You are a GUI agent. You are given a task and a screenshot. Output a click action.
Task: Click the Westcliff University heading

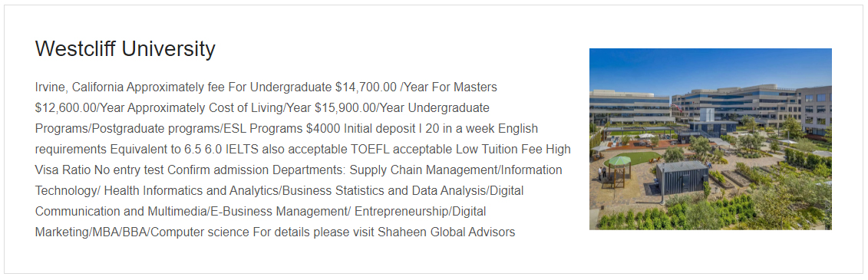[125, 49]
